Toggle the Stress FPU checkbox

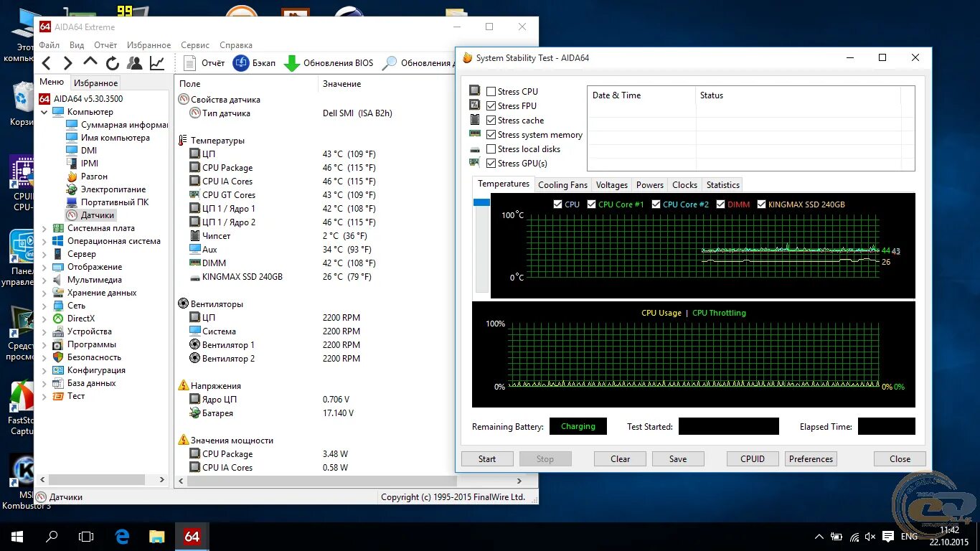pyautogui.click(x=491, y=106)
